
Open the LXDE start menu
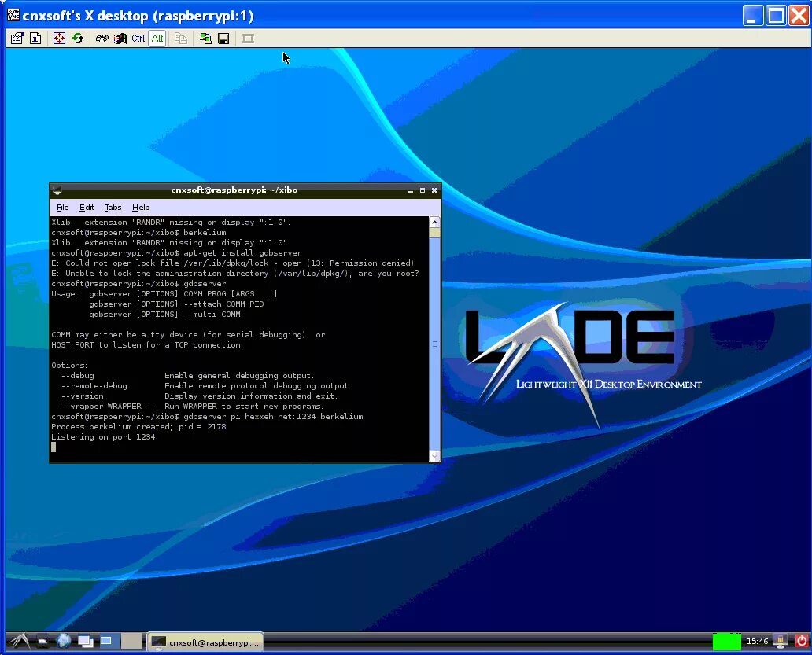pos(19,642)
